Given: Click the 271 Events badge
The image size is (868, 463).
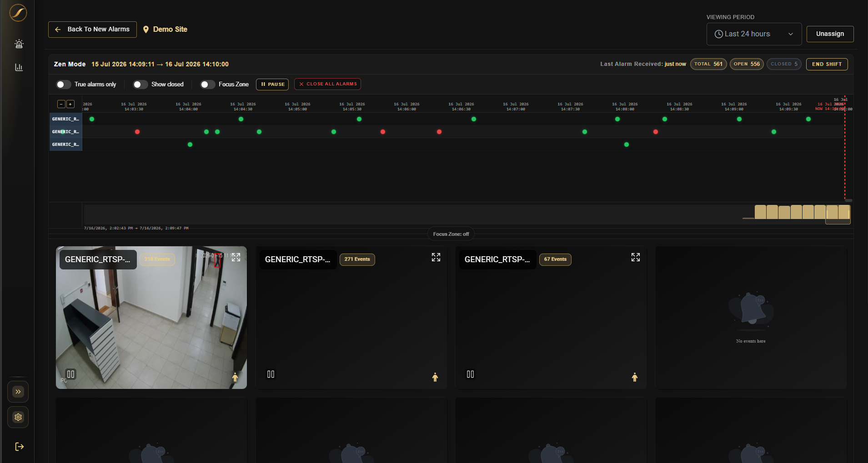Looking at the screenshot, I should 357,259.
